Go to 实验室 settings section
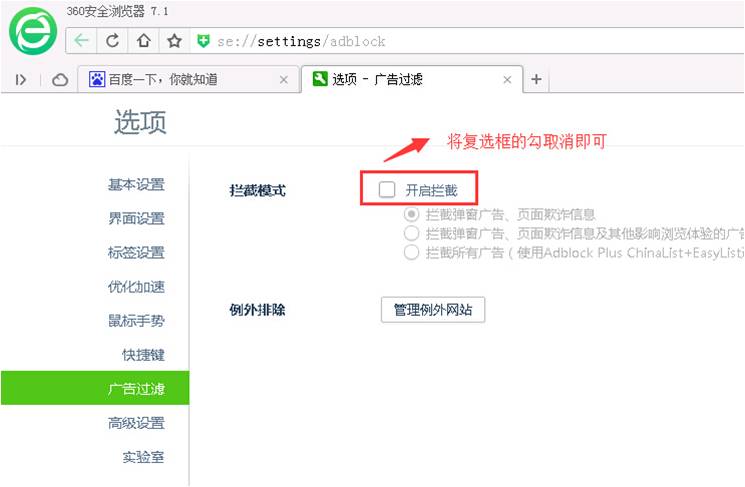745x487 pixels. click(x=143, y=457)
